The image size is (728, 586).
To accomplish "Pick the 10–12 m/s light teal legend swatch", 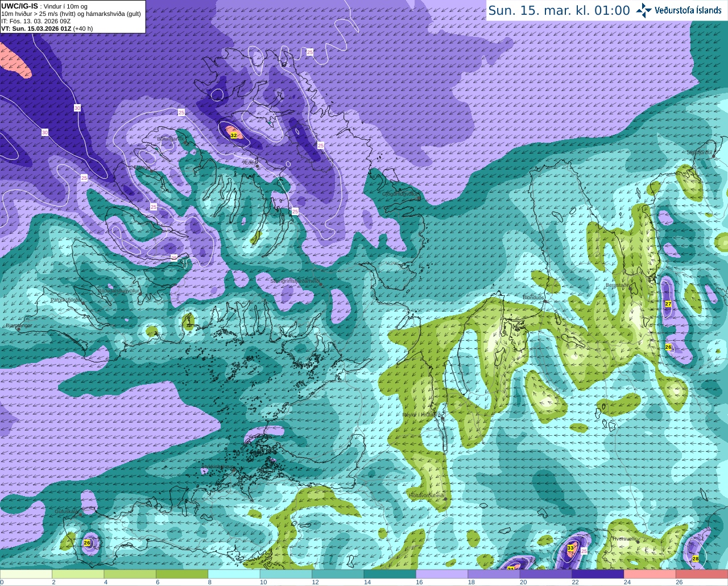I will pos(286,574).
